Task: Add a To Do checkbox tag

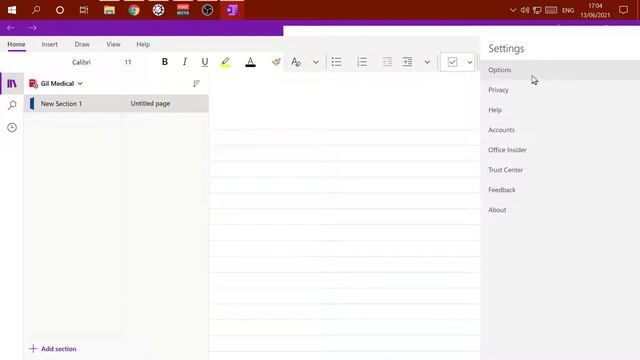Action: click(x=452, y=62)
